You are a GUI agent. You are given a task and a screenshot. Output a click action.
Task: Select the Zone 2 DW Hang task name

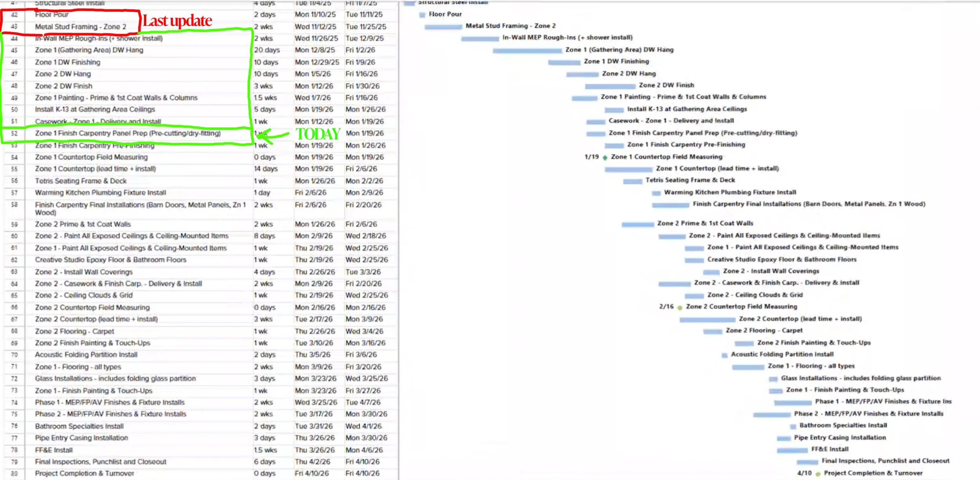63,74
